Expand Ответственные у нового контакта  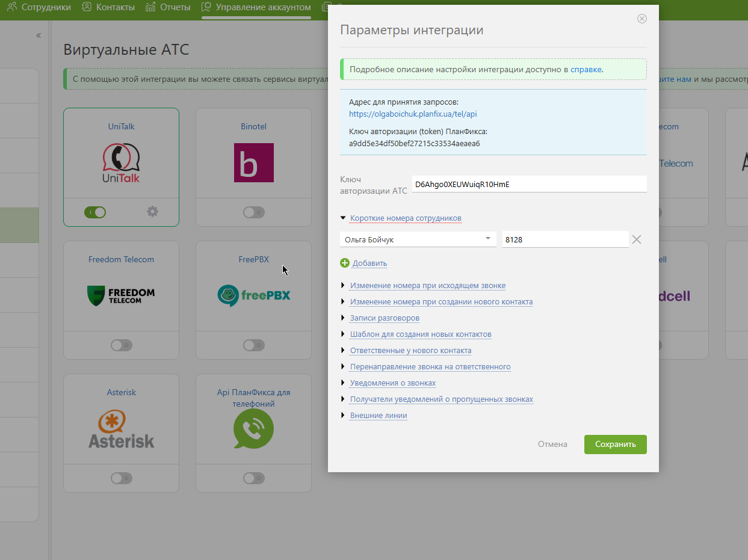click(410, 351)
